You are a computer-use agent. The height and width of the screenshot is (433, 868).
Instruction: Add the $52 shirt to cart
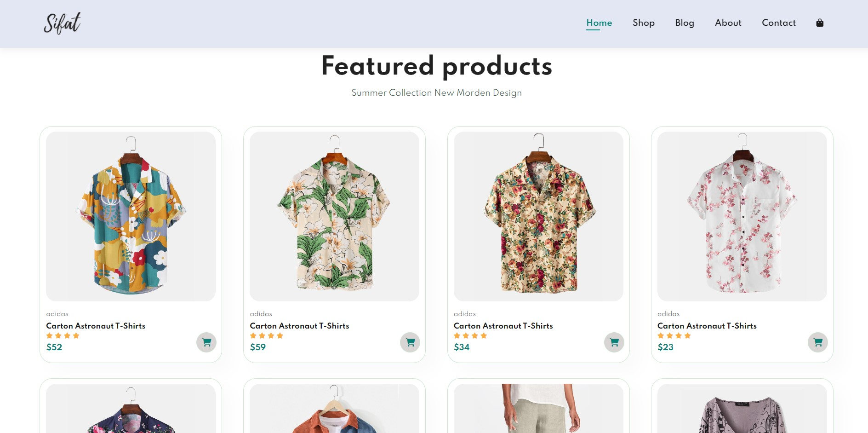point(206,342)
